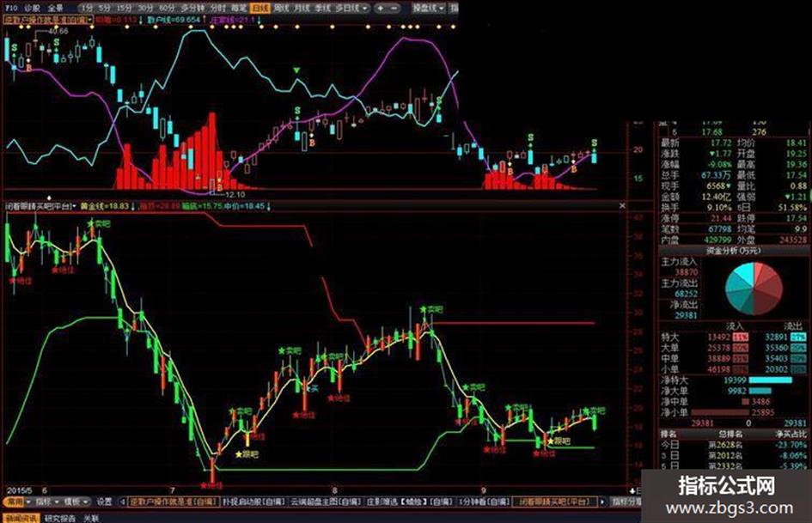Viewport: 812px width, 523px height.
Task: Click the 常用 favorites button at bottom
Action: click(x=14, y=502)
